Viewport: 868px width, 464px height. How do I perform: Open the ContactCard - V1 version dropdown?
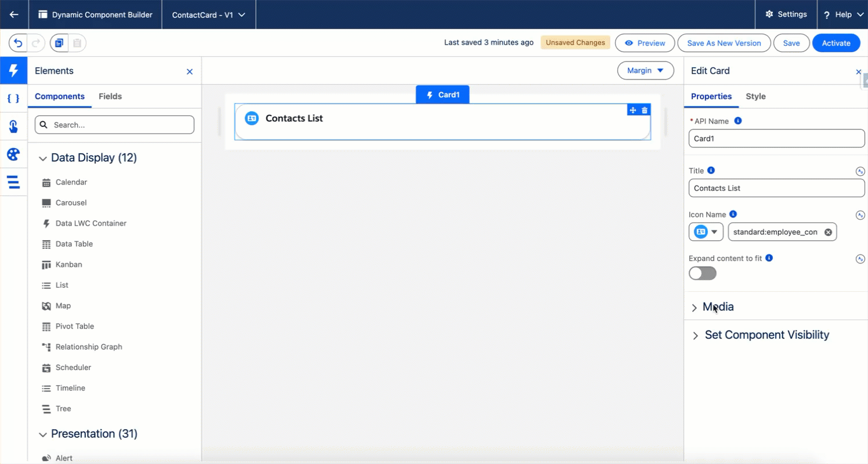208,14
